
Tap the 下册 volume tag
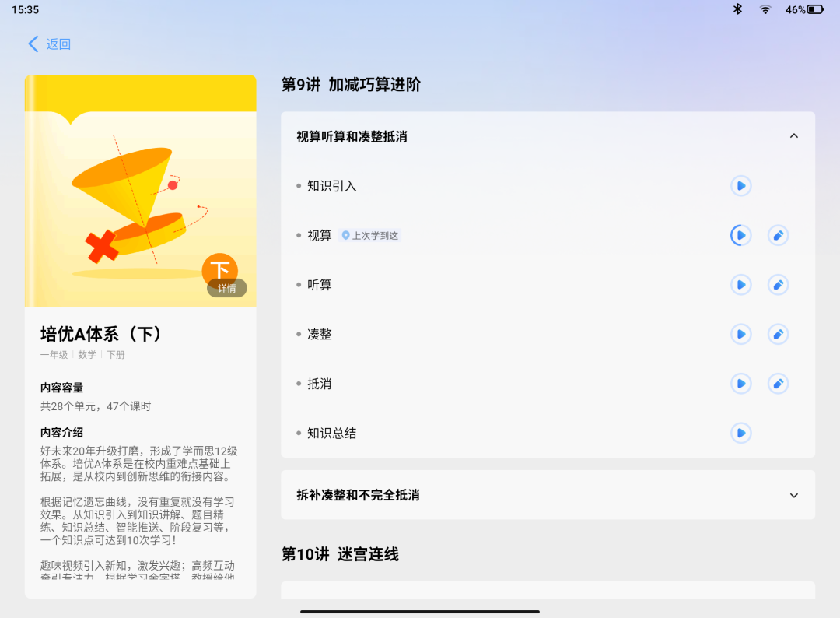pos(116,355)
